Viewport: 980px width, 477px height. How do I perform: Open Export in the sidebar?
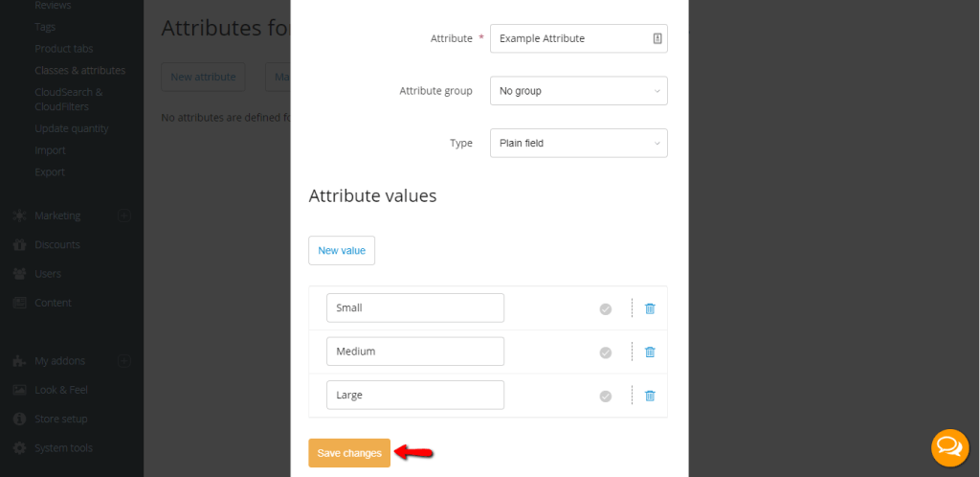(50, 171)
